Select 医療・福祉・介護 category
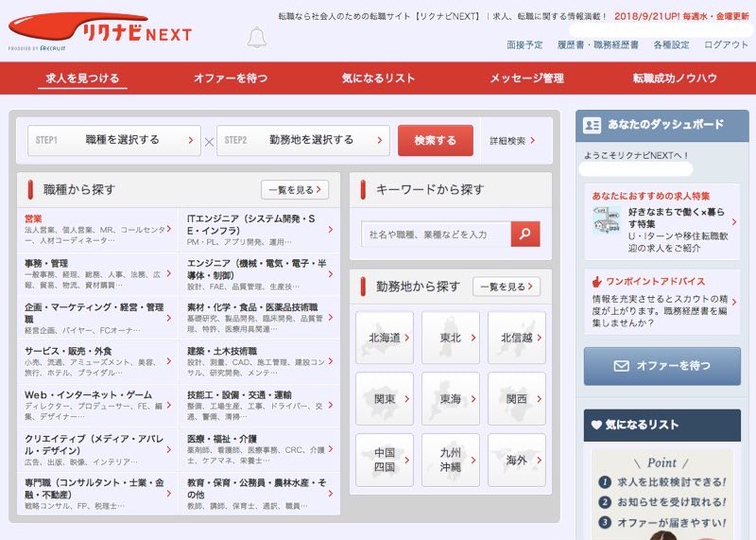 (260, 449)
